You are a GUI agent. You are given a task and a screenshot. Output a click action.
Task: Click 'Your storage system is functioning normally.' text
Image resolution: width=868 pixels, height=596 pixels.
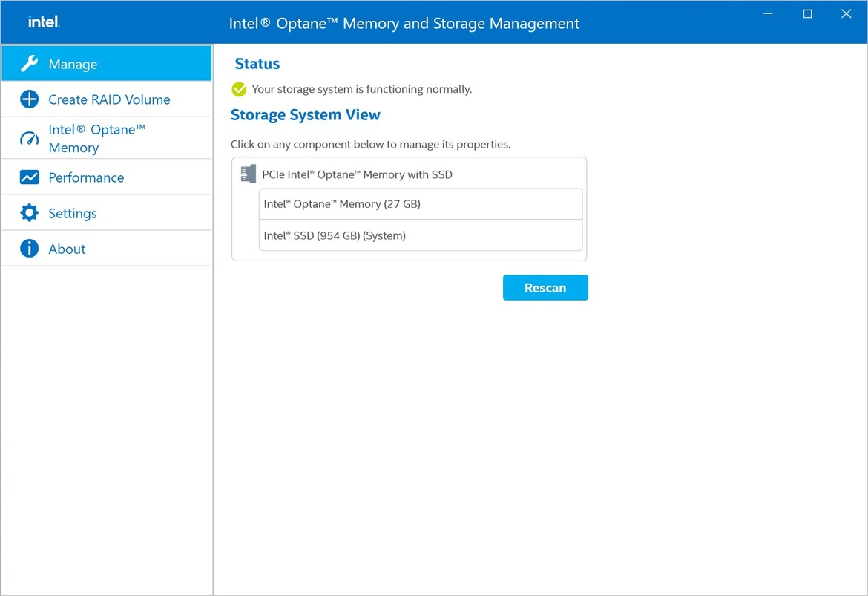[361, 89]
